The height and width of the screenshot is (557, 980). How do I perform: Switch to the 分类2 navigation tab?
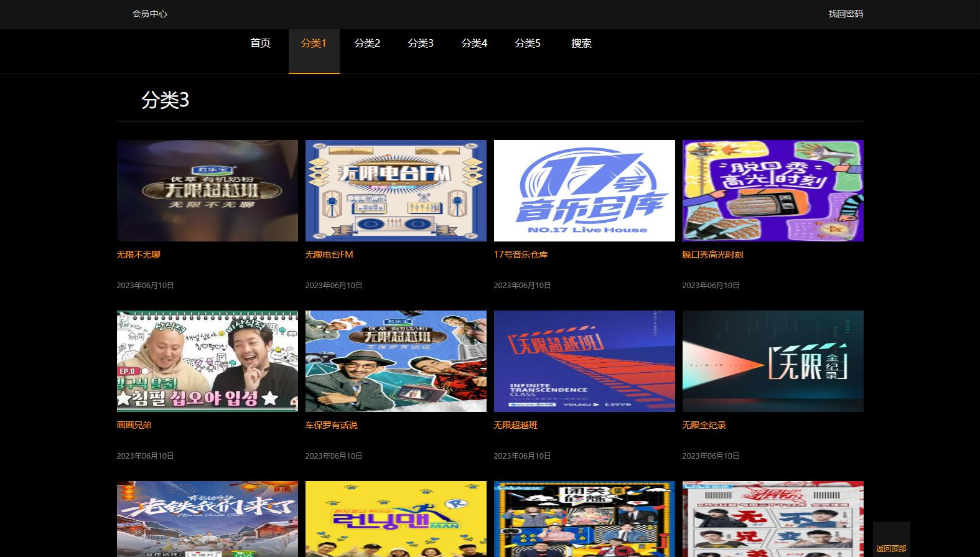point(367,44)
